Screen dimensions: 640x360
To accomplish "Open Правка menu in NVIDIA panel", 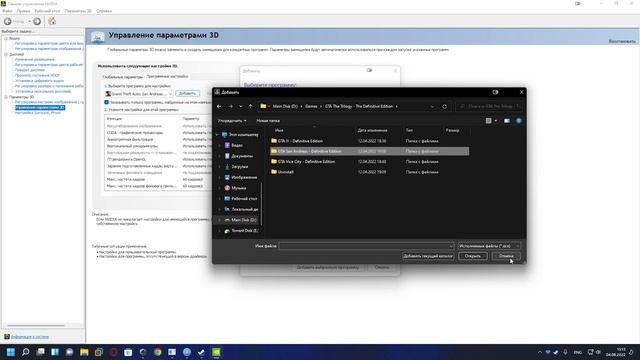I will pos(23,11).
